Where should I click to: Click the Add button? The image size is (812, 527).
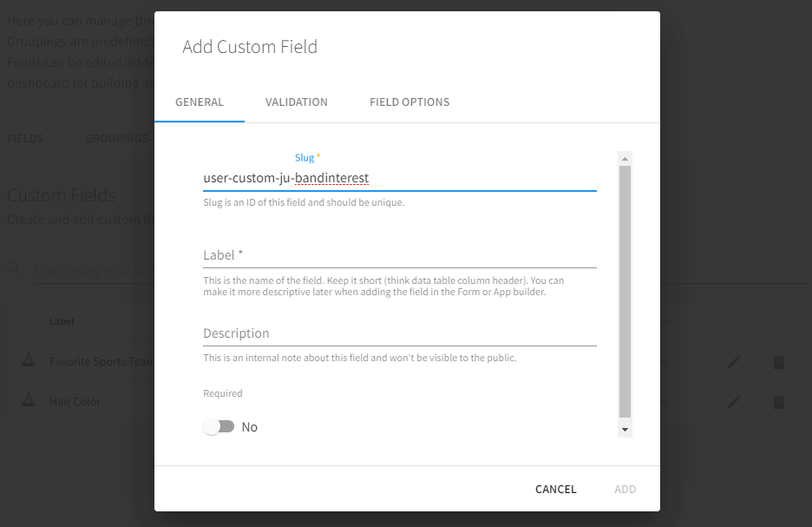click(625, 490)
